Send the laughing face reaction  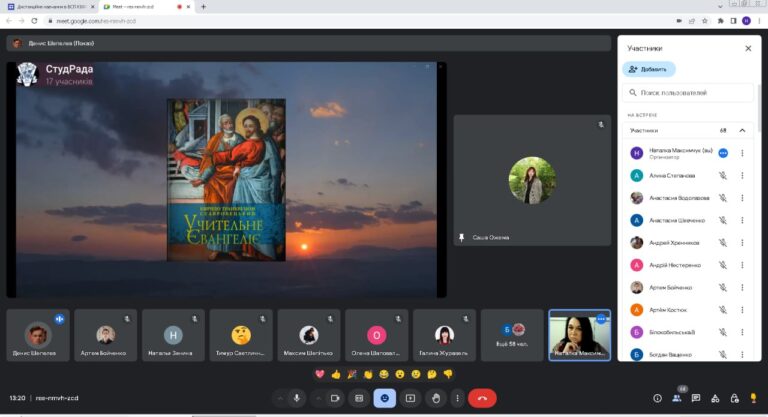[384, 374]
